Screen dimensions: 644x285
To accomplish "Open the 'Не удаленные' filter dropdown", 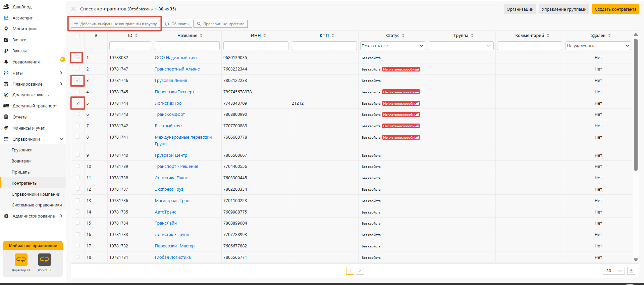I will 598,46.
